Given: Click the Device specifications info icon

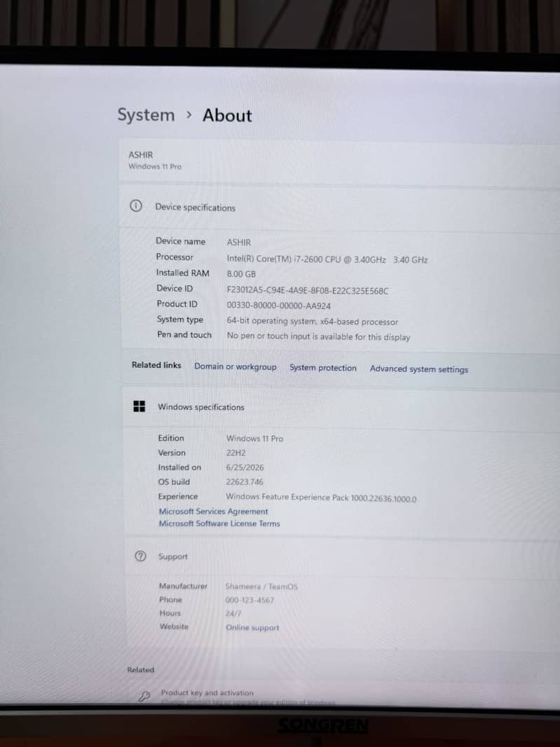Looking at the screenshot, I should 136,206.
